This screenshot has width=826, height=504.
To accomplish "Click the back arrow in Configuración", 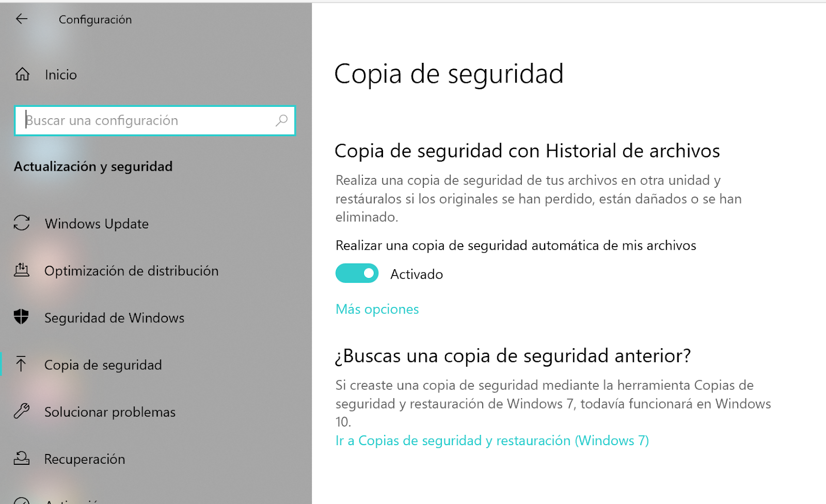I will click(x=21, y=19).
